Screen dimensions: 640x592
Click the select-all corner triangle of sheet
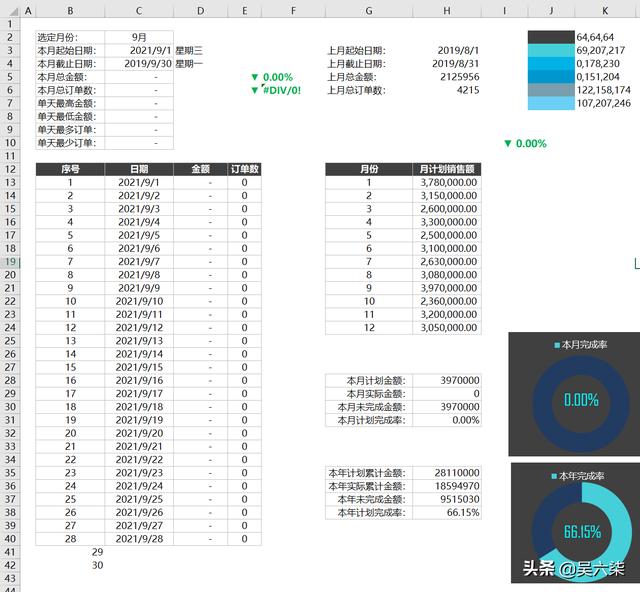pyautogui.click(x=10, y=10)
